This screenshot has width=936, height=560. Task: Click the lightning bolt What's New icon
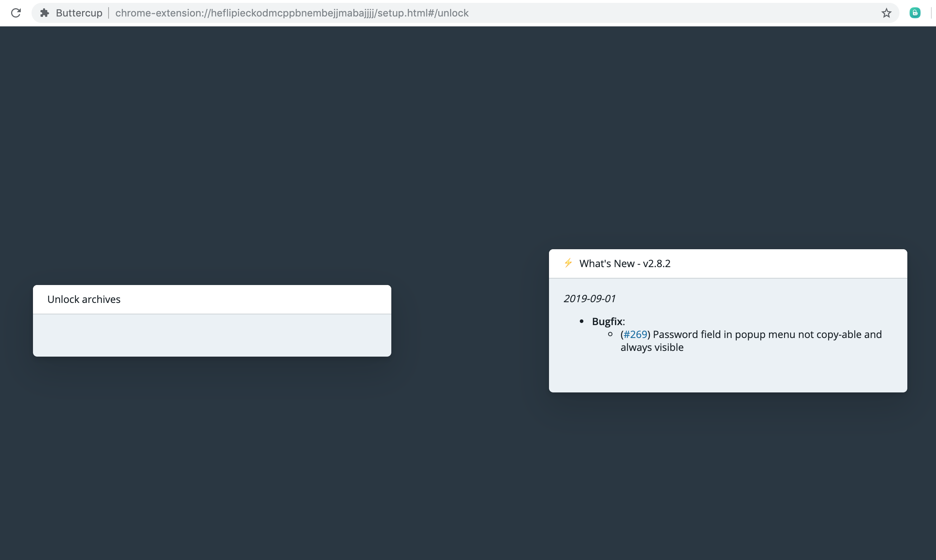click(x=568, y=263)
